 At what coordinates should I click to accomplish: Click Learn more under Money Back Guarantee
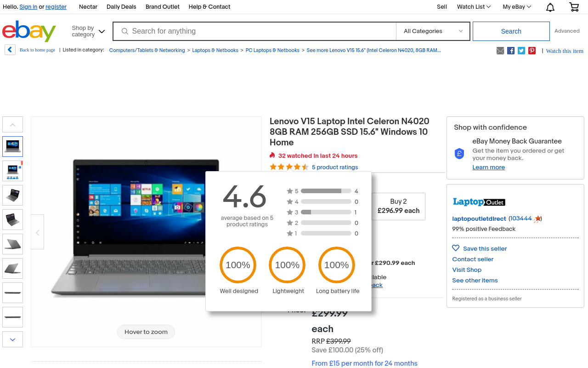[489, 167]
